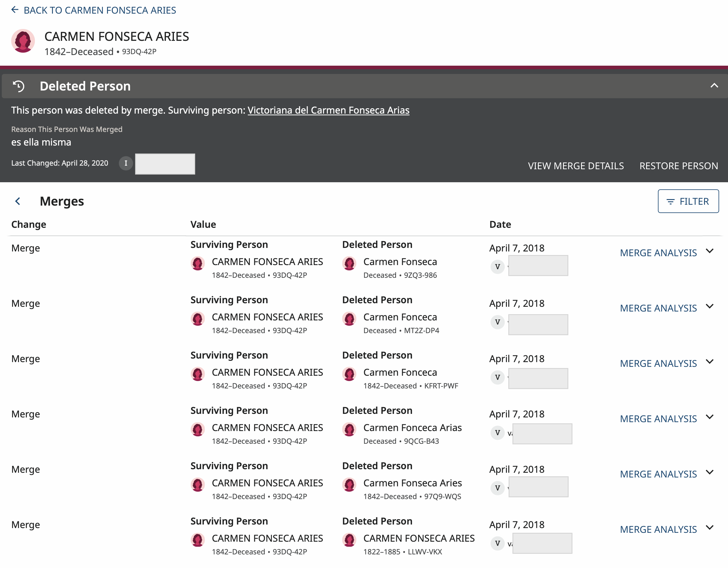Open Merge Analysis for CARMEN FONSECA ARIES LLWV-VKX
The height and width of the screenshot is (568, 728).
tap(658, 530)
